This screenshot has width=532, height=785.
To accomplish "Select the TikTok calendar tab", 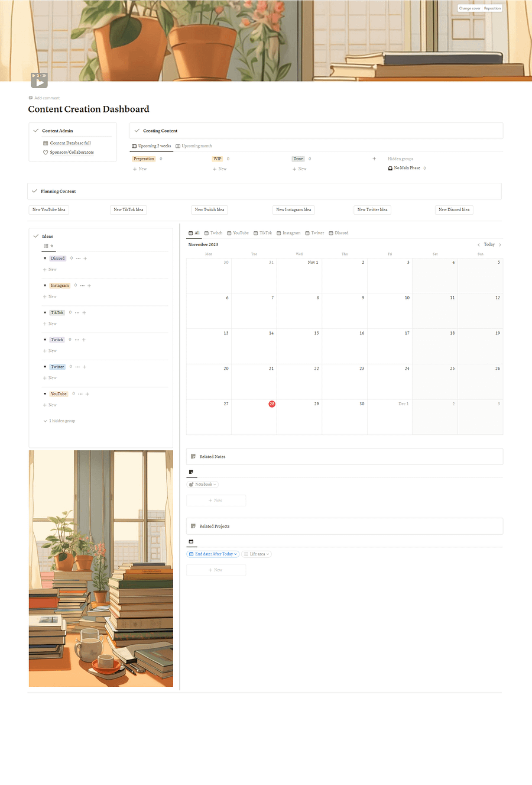I will (263, 233).
